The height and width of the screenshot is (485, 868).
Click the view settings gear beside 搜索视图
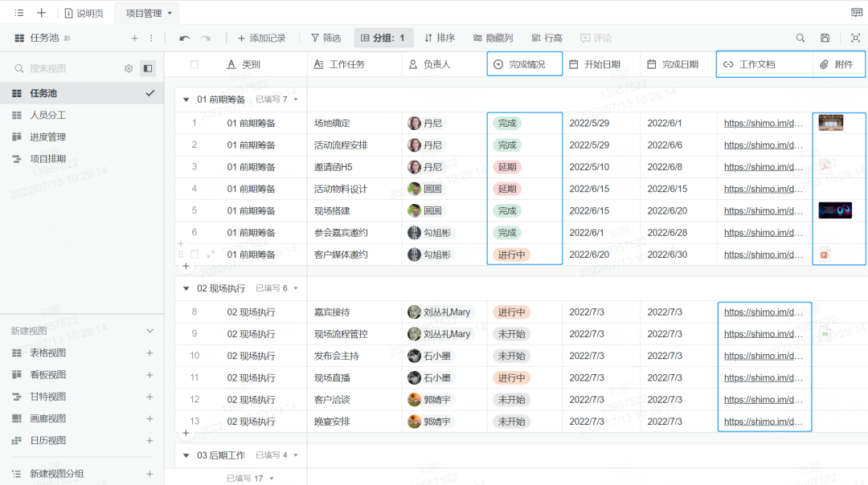point(128,68)
